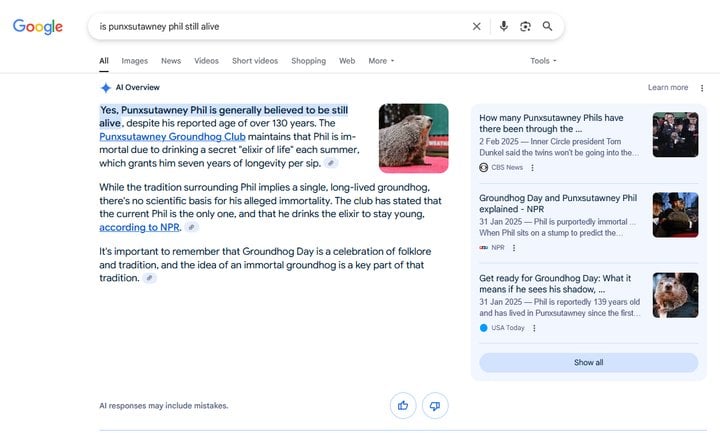The width and height of the screenshot is (720, 433).
Task: Open the source link icon after 'that tradition.'
Action: point(149,278)
